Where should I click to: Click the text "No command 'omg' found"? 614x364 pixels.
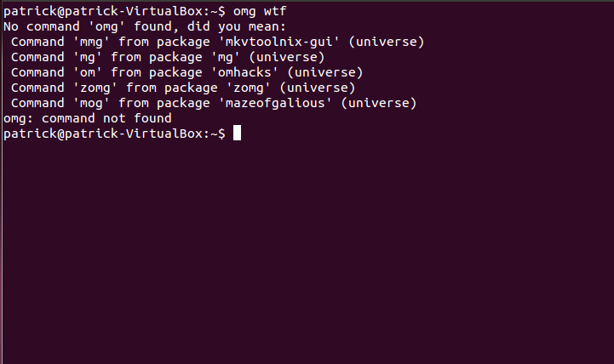point(88,26)
